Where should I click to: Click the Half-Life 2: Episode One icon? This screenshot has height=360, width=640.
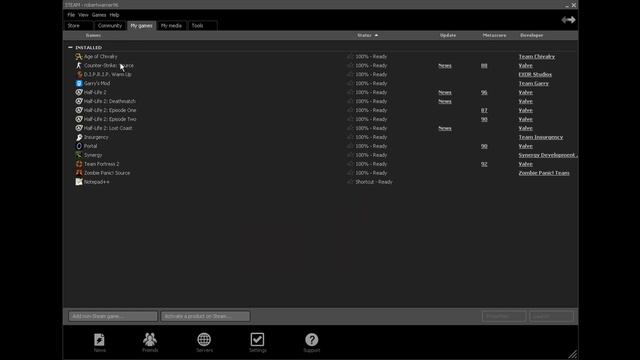pos(79,110)
